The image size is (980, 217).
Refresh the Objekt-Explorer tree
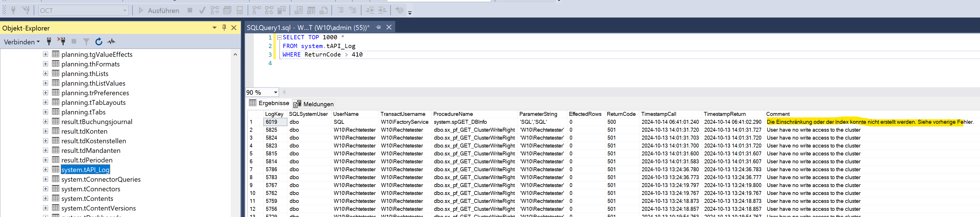[x=99, y=42]
